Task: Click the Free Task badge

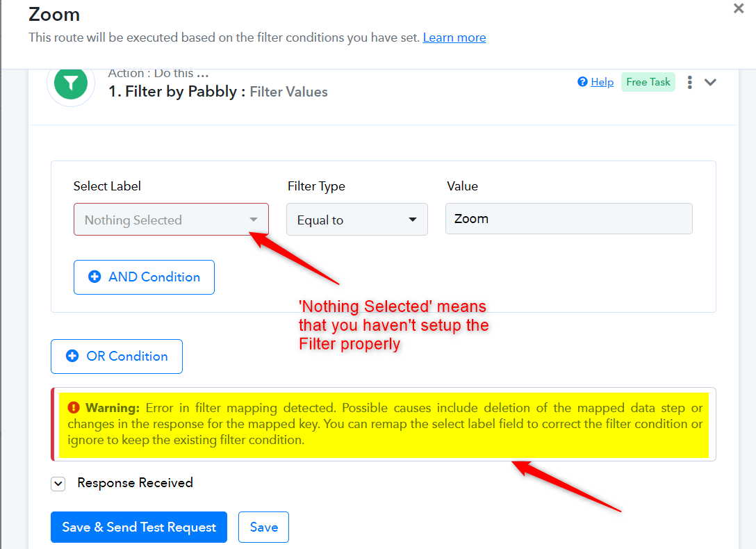Action: (648, 82)
